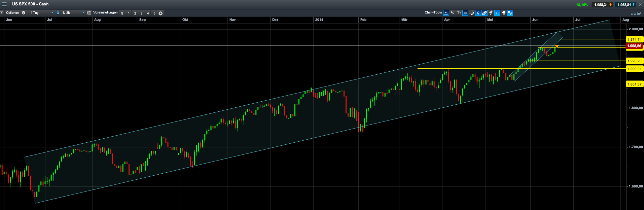Click the Dez label on time axis
This screenshot has width=644, height=210.
(275, 20)
